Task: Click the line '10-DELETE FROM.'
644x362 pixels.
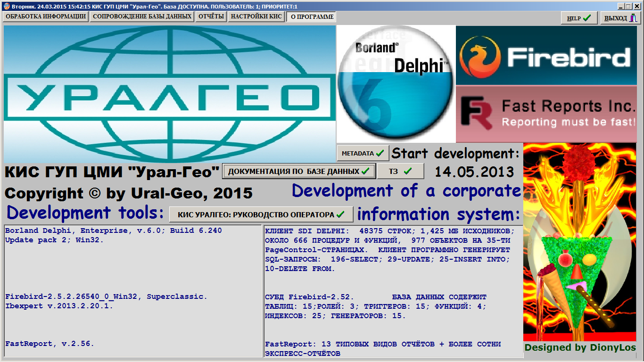Action: 300,268
